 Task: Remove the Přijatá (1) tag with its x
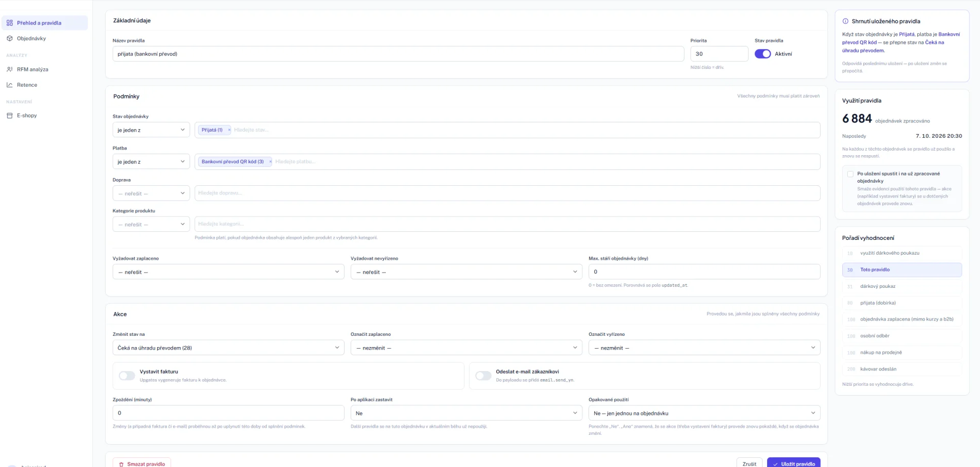pos(229,130)
